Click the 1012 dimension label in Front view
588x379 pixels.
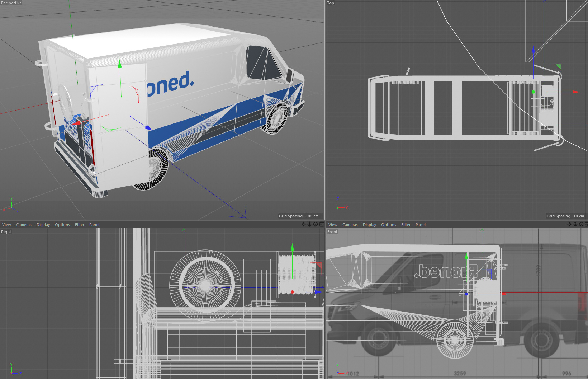(353, 374)
